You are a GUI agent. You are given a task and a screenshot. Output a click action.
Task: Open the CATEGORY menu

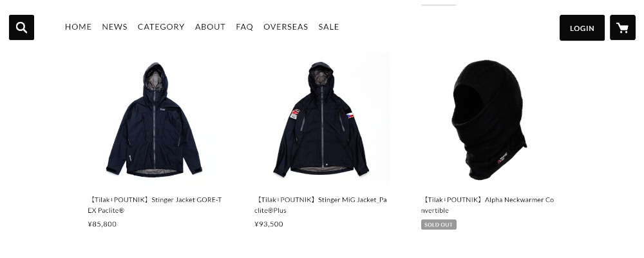pyautogui.click(x=161, y=26)
